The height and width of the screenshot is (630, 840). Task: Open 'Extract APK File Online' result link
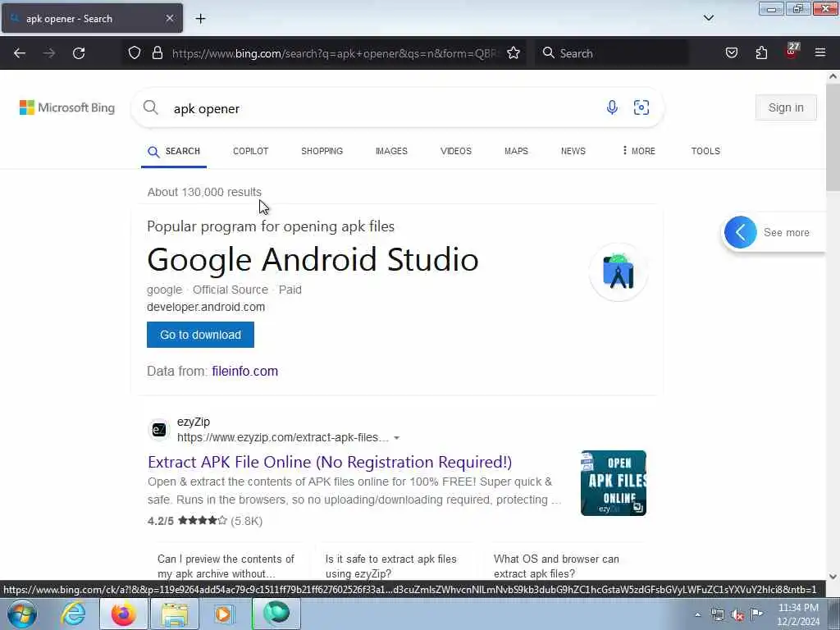tap(330, 462)
